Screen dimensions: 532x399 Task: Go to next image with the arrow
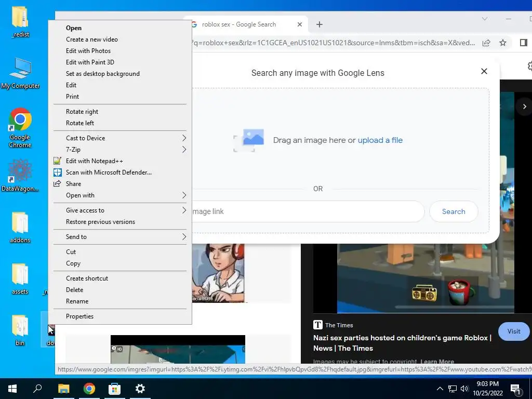[x=525, y=107]
